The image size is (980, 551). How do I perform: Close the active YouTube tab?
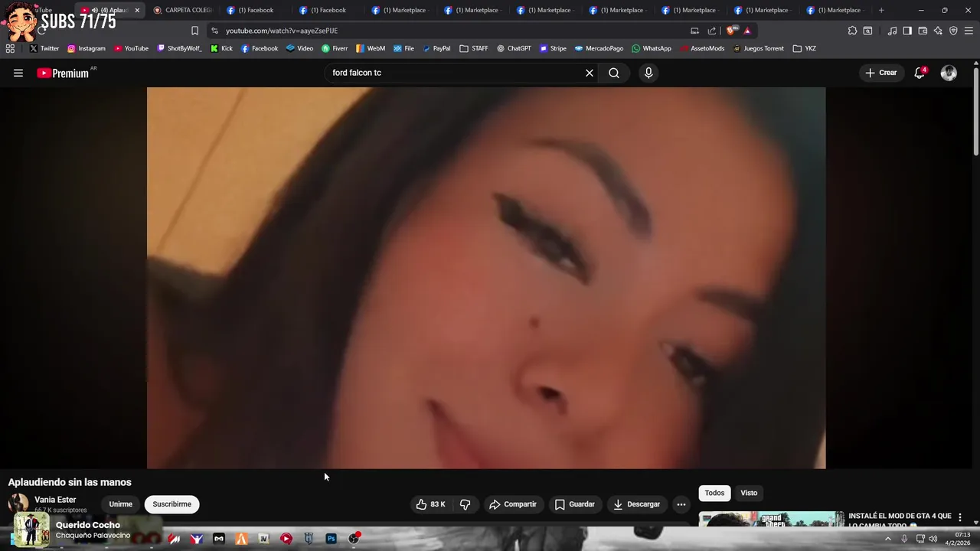137,10
